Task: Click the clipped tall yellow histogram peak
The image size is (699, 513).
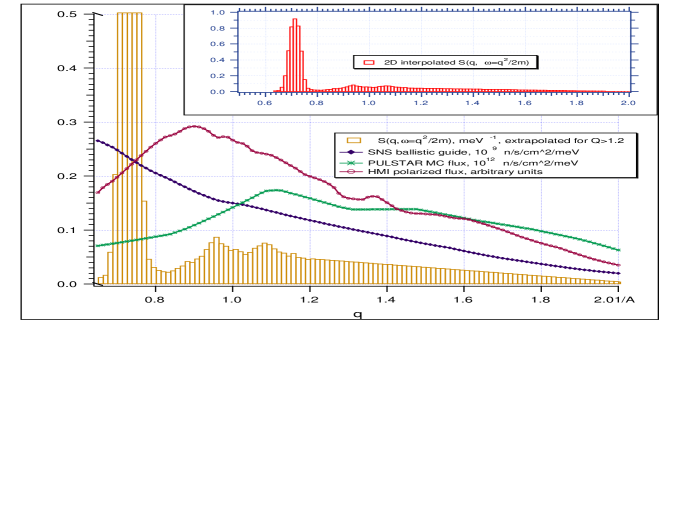Action: click(129, 147)
